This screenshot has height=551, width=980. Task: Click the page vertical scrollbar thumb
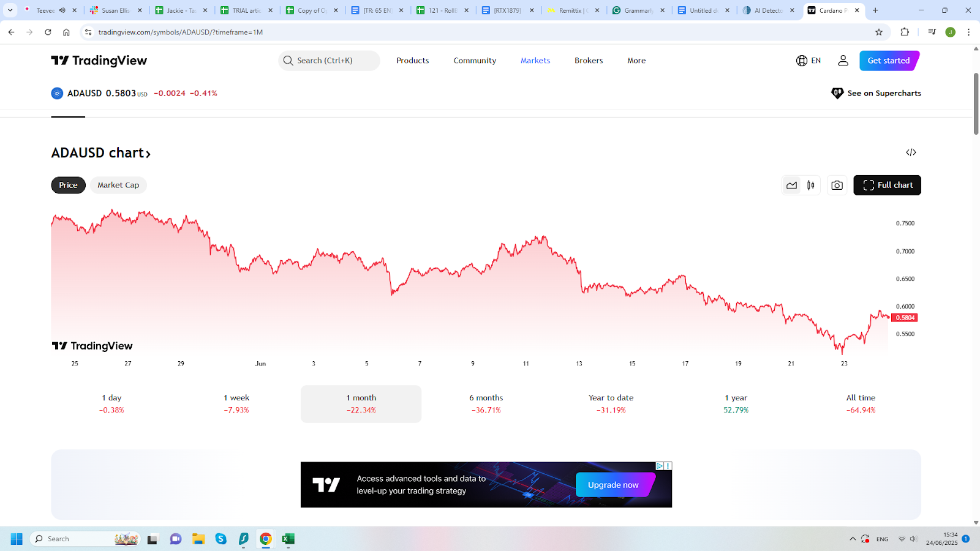(x=976, y=103)
